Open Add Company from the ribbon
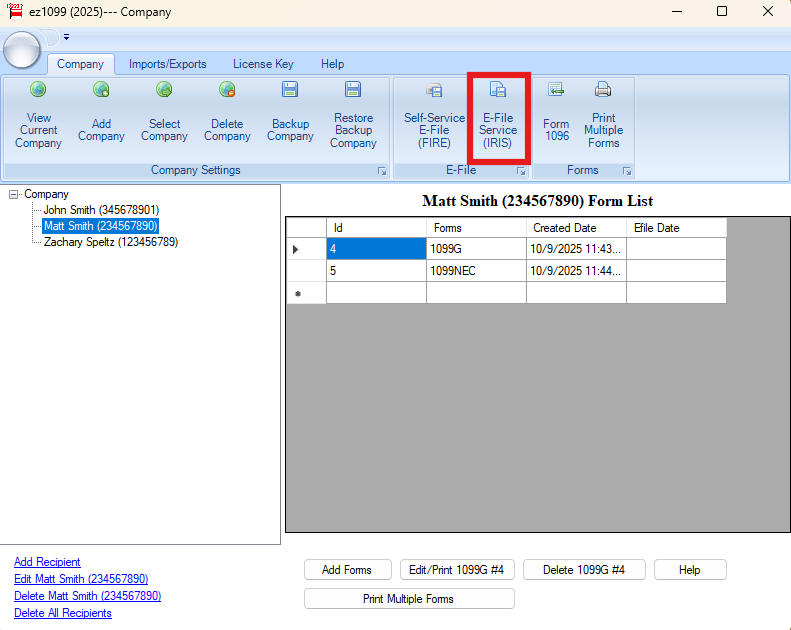The image size is (791, 630). click(x=101, y=90)
